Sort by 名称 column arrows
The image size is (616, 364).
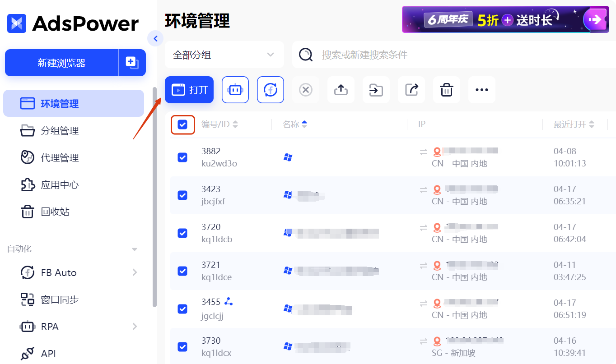point(304,124)
